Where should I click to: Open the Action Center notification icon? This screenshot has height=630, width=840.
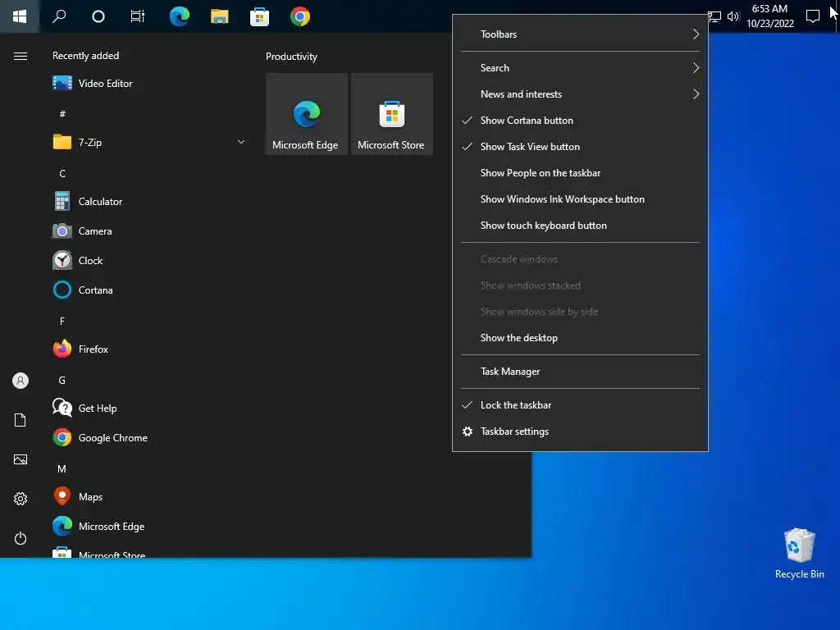[x=813, y=16]
